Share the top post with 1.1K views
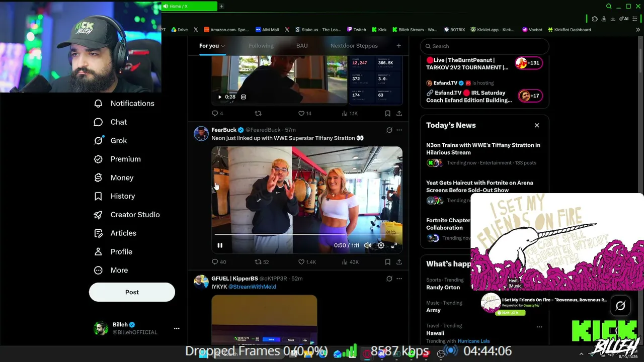Image resolution: width=644 pixels, height=362 pixels. pyautogui.click(x=399, y=114)
